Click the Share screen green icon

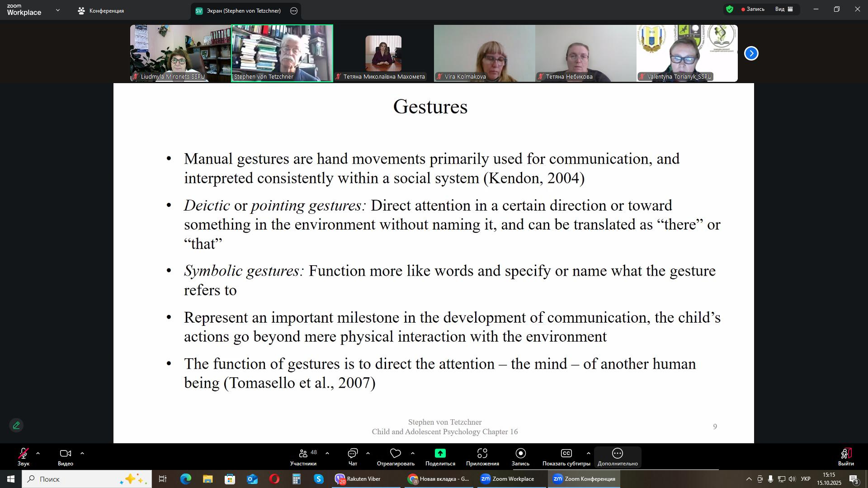pyautogui.click(x=440, y=453)
